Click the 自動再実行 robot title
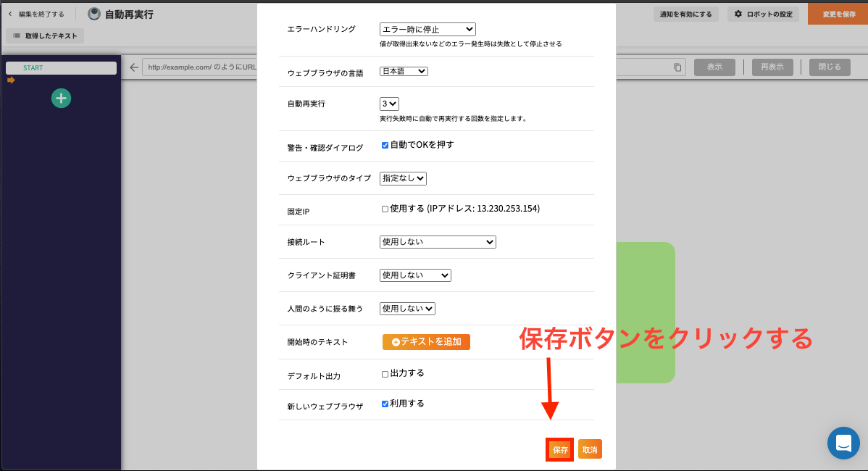 pos(129,14)
